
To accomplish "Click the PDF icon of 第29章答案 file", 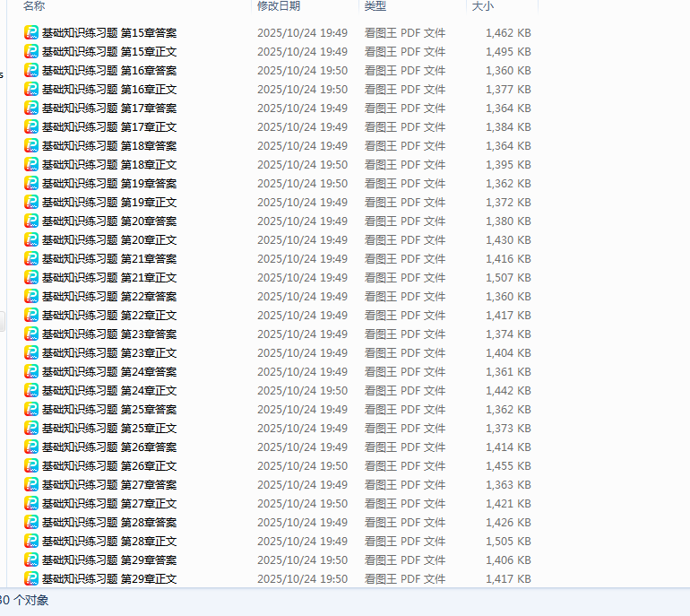I will click(31, 560).
